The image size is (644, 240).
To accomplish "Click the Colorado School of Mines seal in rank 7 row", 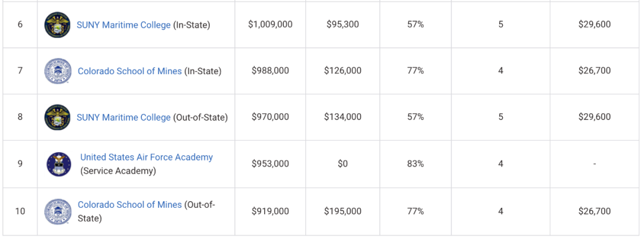I will [x=58, y=71].
